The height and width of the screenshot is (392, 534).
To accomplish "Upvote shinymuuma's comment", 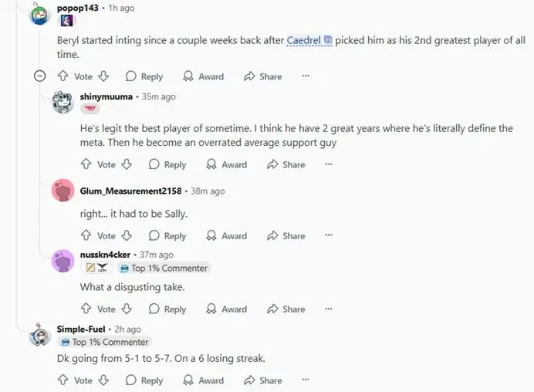I will (86, 164).
